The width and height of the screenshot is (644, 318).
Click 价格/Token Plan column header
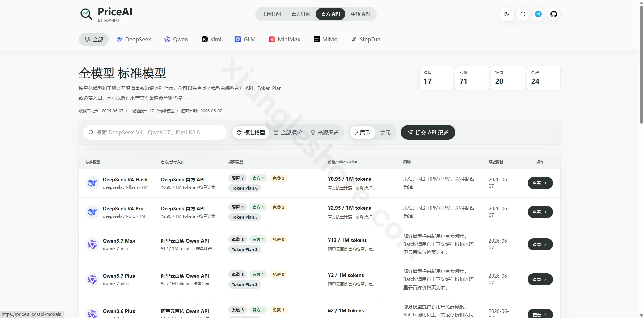[342, 162]
